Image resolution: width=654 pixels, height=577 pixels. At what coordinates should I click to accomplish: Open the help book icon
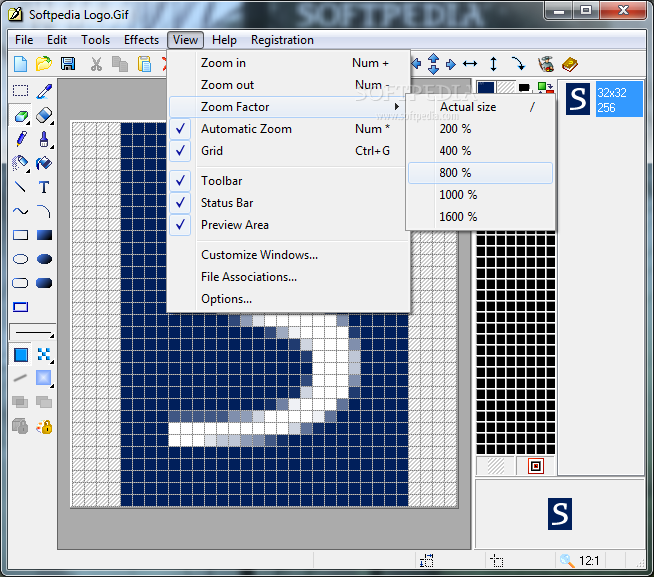[570, 64]
